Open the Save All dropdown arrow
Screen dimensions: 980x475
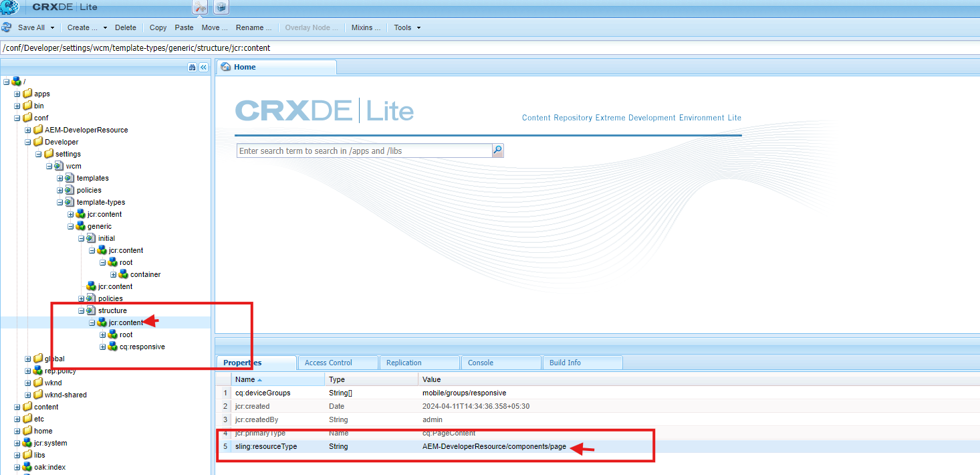[x=51, y=27]
